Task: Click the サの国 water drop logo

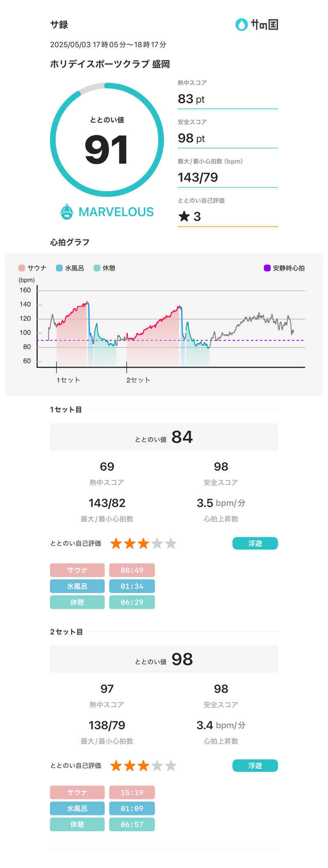Action: pyautogui.click(x=241, y=25)
